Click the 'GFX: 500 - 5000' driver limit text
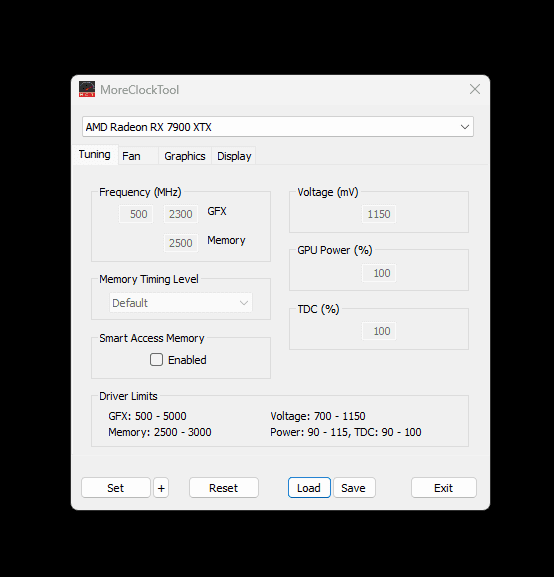 click(x=147, y=416)
